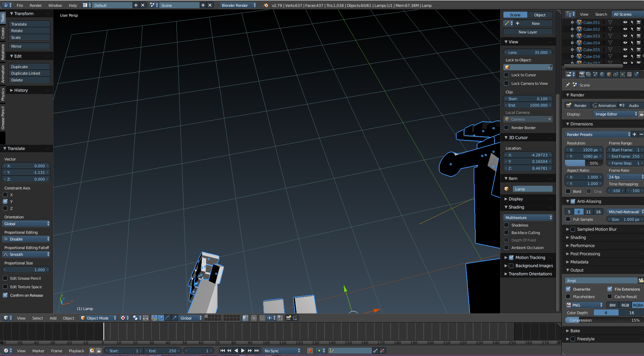Toggle the 3D manipulator widget icon
Image resolution: width=644 pixels, height=356 pixels.
(x=154, y=318)
